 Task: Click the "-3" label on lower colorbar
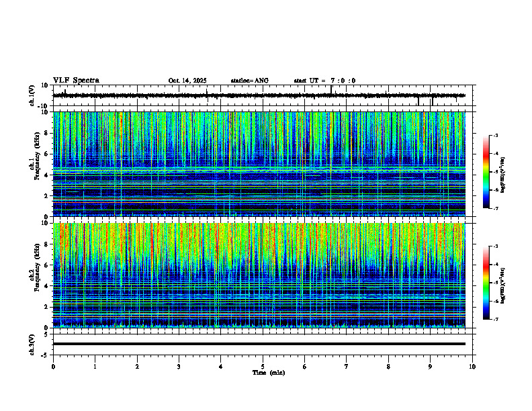coord(496,246)
